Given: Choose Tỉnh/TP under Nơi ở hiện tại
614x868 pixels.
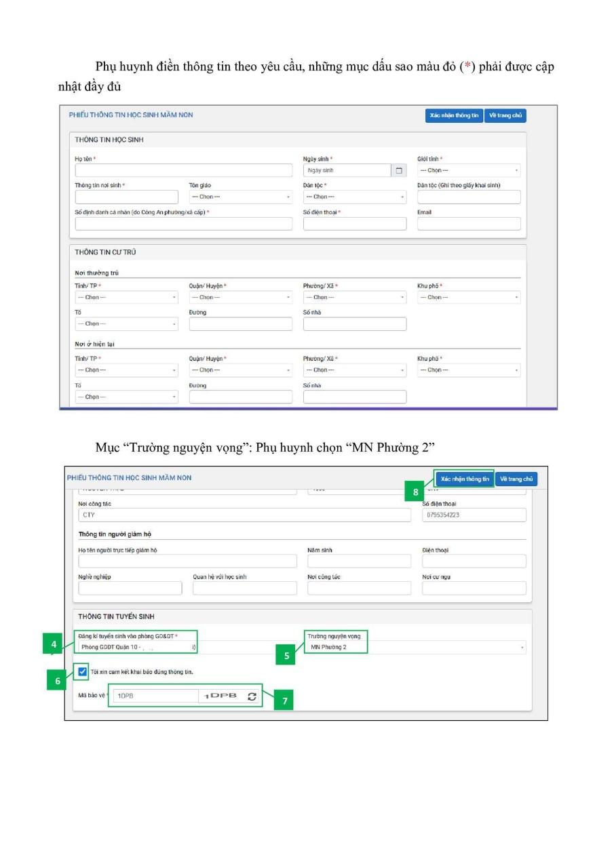Looking at the screenshot, I should point(126,370).
